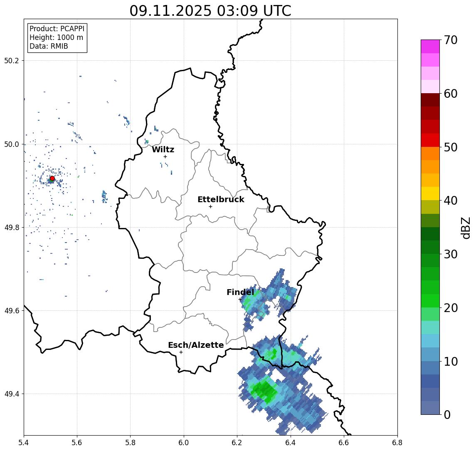Click the 30 tick label on colorbar
Image resolution: width=476 pixels, height=451 pixels.
point(451,254)
